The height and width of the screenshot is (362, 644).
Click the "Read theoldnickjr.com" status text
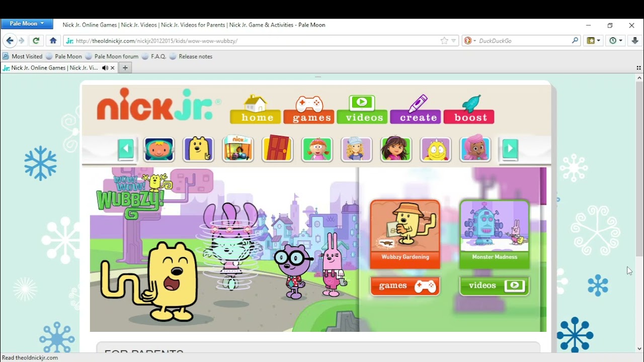pyautogui.click(x=30, y=358)
